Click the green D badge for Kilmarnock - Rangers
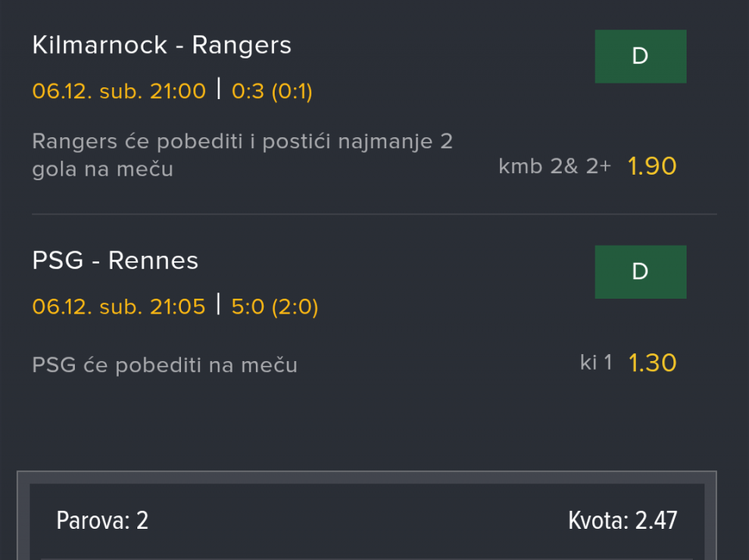Viewport: 749px width, 560px height. pyautogui.click(x=640, y=56)
